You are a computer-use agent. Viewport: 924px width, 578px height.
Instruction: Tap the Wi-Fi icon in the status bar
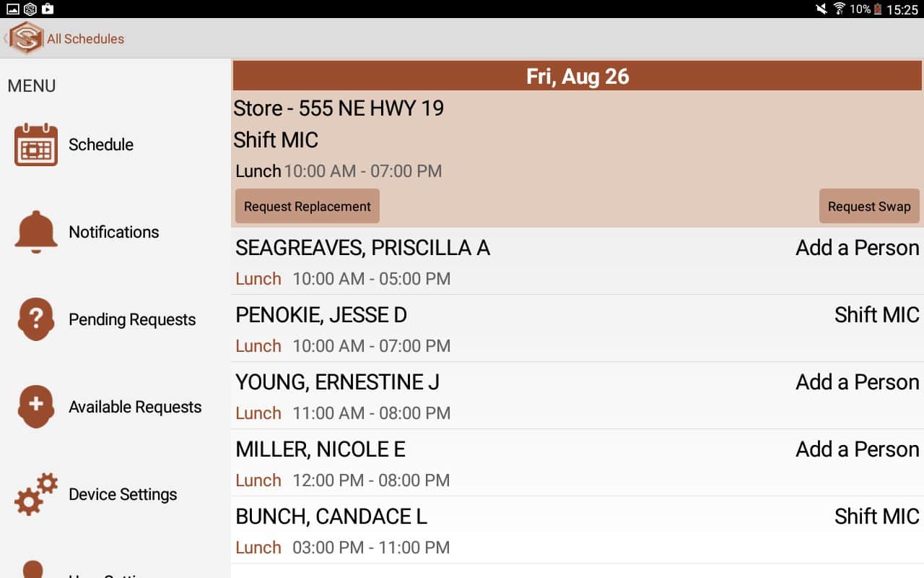click(840, 9)
